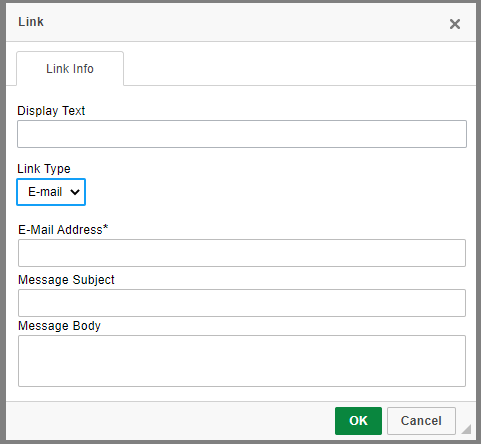Viewport: 481px width, 444px height.
Task: Click into the E-Mail Address field
Action: click(x=242, y=253)
